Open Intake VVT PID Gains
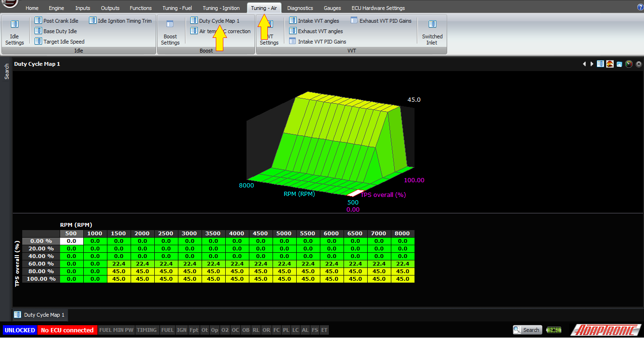This screenshot has height=338, width=644. coord(318,42)
